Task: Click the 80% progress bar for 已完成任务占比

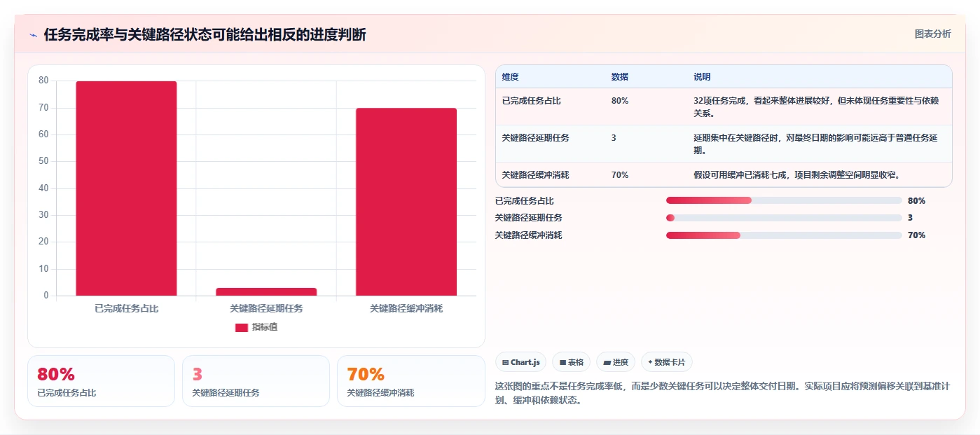Action: pyautogui.click(x=784, y=200)
